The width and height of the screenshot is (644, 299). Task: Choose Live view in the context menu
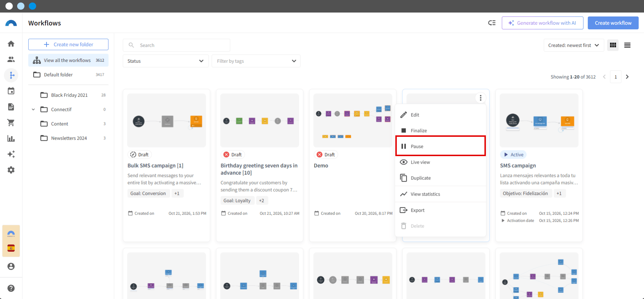(440, 162)
